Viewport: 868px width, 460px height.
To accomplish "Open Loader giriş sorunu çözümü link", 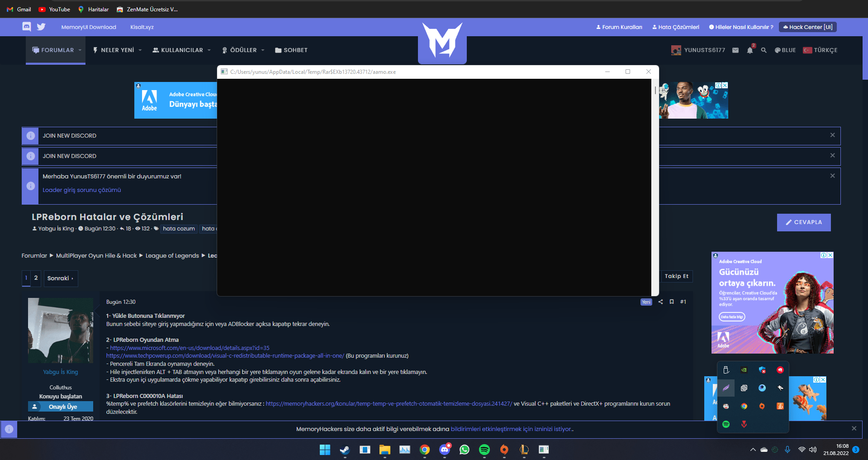I will click(82, 190).
